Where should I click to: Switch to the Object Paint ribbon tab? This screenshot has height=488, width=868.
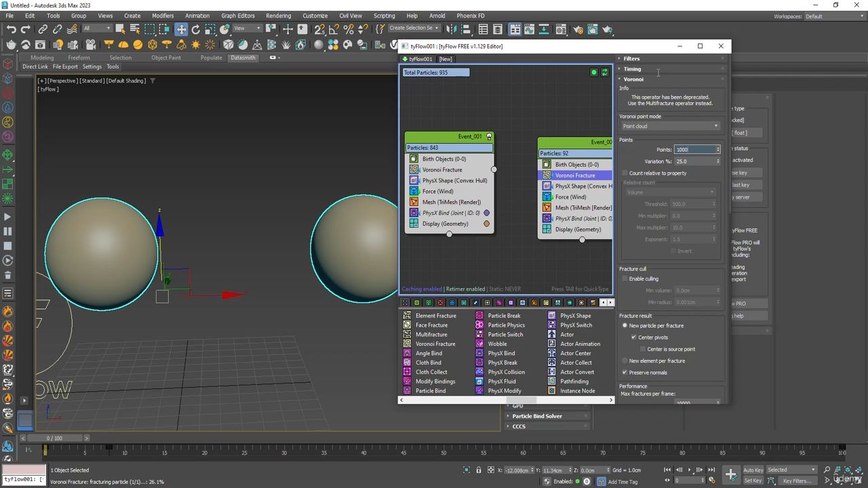point(166,58)
